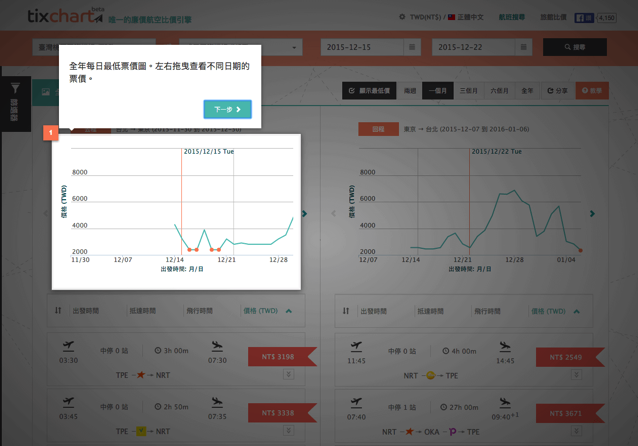Select the 三個月 range tab

point(468,91)
